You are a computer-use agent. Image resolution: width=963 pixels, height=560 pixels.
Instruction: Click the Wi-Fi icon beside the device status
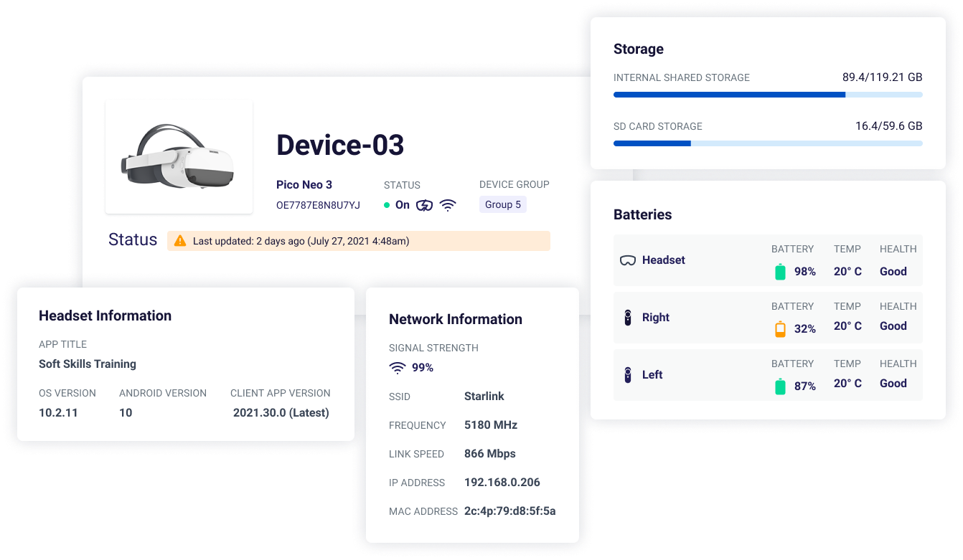click(x=448, y=204)
